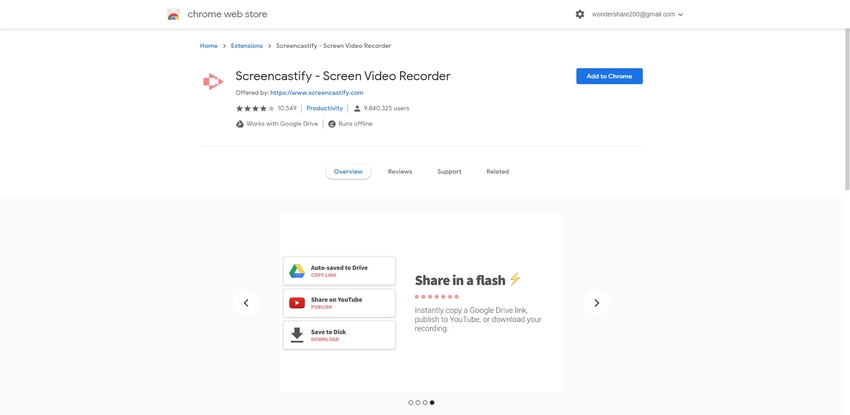This screenshot has width=850, height=415.
Task: Click the Auto-saved to Drive label
Action: 339,268
